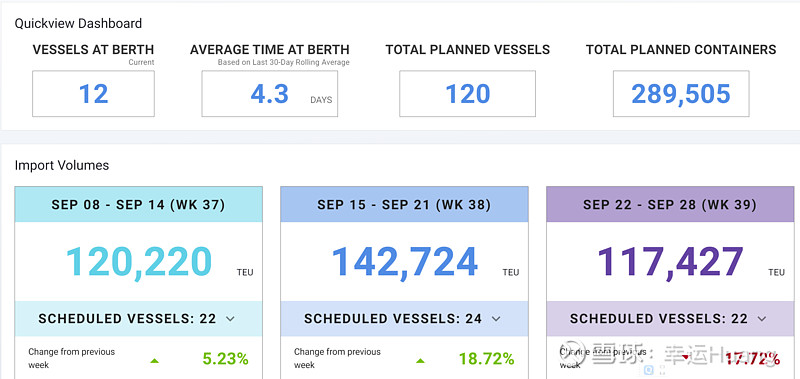Click the Average Time at Berth 4.3 box
Viewport: 800px width, 379px height.
pos(269,94)
